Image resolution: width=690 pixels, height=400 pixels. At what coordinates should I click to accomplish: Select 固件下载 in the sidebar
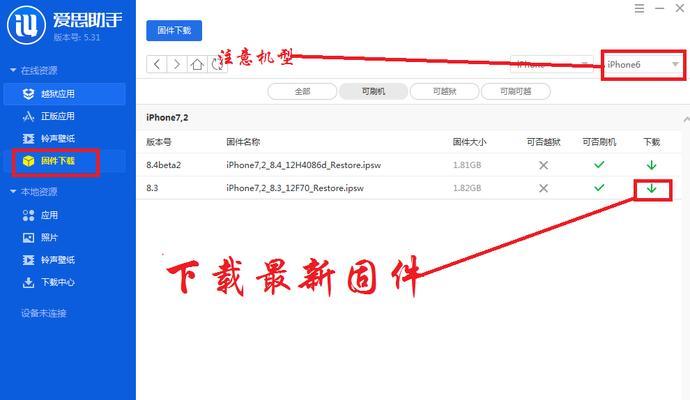[64, 161]
